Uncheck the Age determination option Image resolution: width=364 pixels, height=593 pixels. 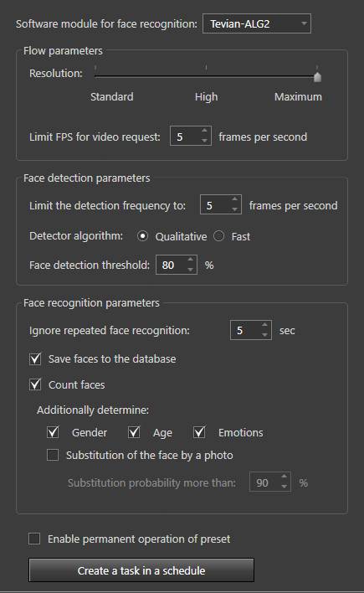(134, 432)
